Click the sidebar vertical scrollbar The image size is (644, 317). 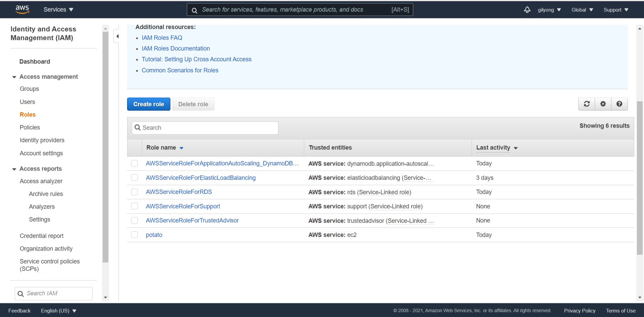tap(105, 147)
